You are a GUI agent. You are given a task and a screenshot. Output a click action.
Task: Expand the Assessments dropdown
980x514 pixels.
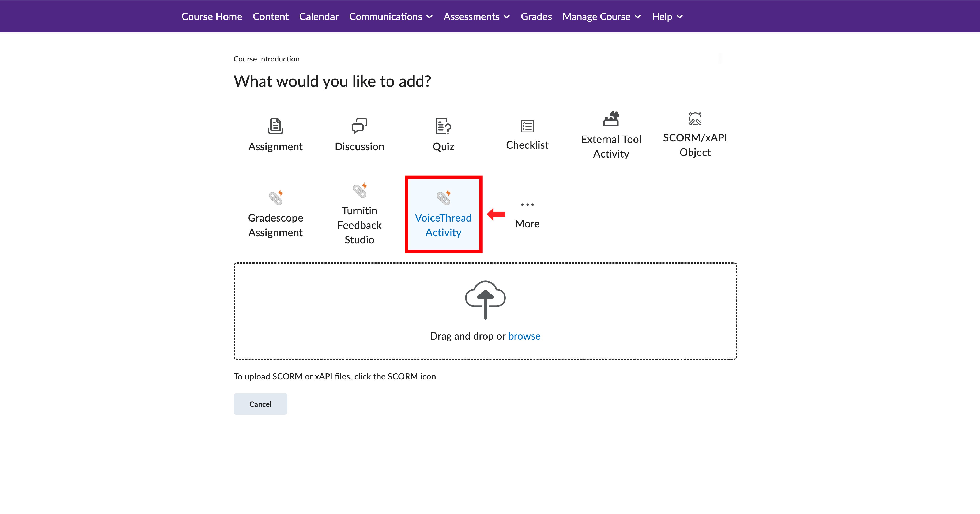(x=476, y=16)
